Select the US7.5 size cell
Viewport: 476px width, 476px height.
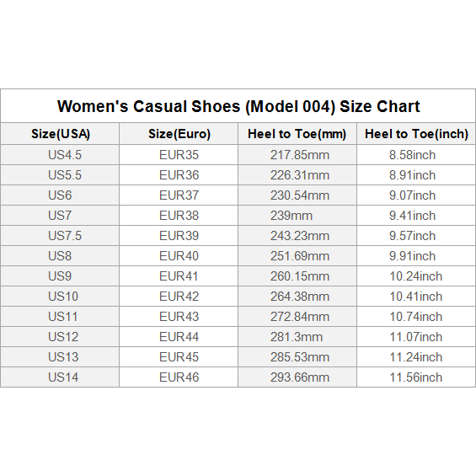[60, 236]
